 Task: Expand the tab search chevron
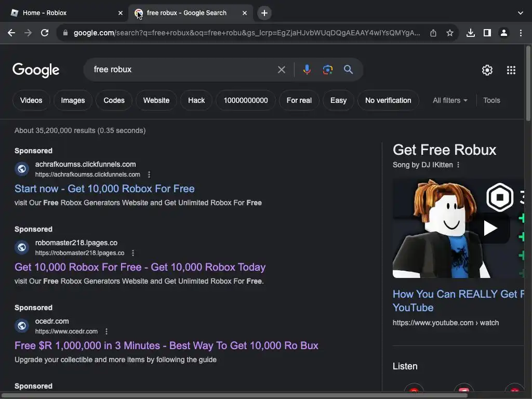click(x=521, y=13)
